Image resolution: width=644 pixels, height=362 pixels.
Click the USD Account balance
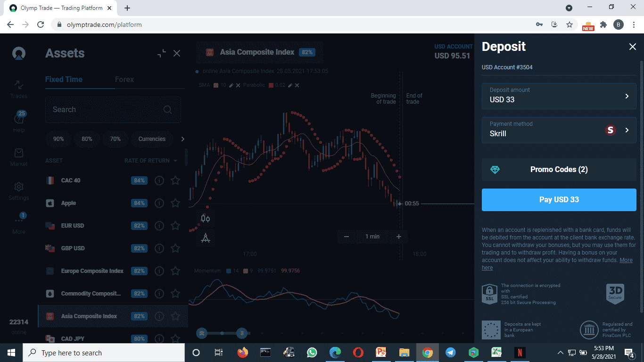[x=453, y=51]
